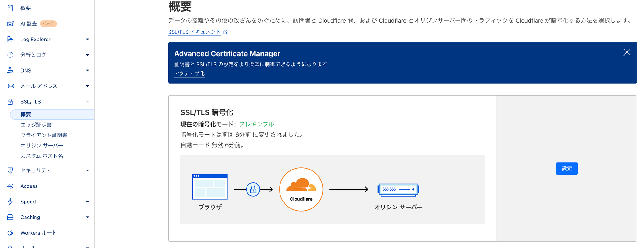Screen dimensions: 644x248
Task: Click the Access arrow icon
Action: coord(10,186)
